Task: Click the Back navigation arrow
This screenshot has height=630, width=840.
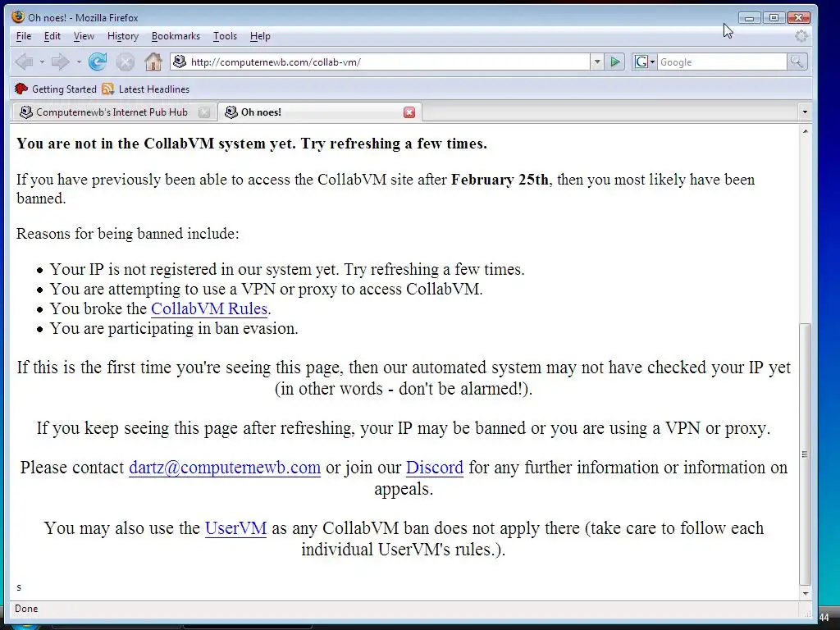Action: pos(24,62)
